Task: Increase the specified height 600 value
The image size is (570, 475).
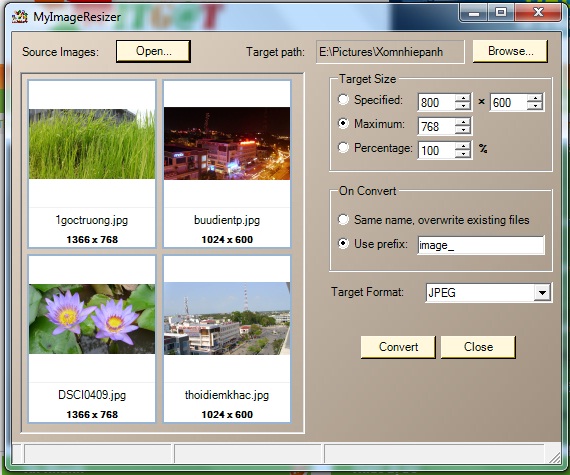Action: (x=535, y=98)
